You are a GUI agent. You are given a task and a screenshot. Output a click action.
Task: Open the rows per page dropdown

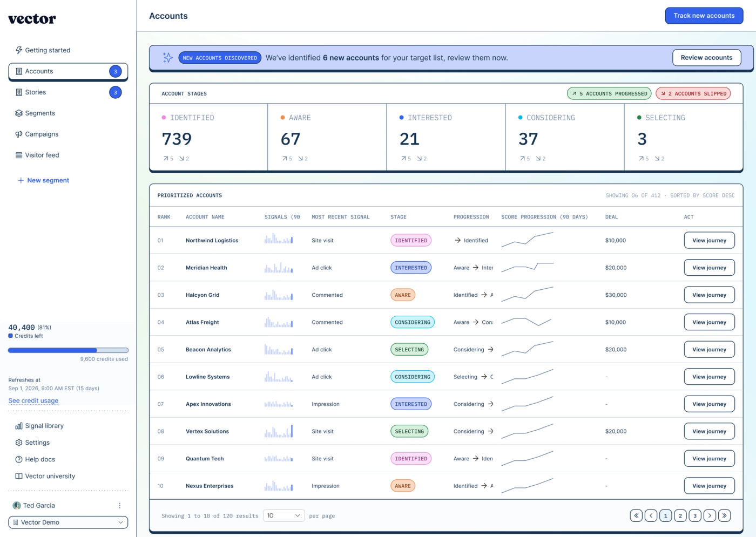click(284, 516)
